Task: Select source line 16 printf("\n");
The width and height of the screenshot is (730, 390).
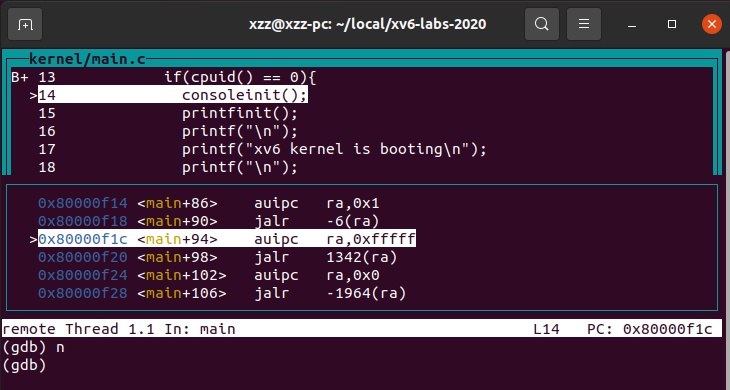Action: tap(239, 131)
